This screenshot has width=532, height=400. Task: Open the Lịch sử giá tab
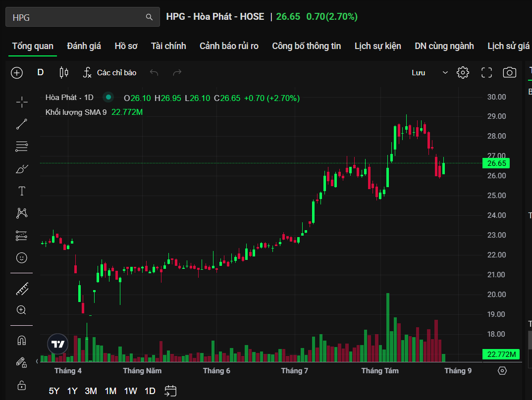[508, 46]
